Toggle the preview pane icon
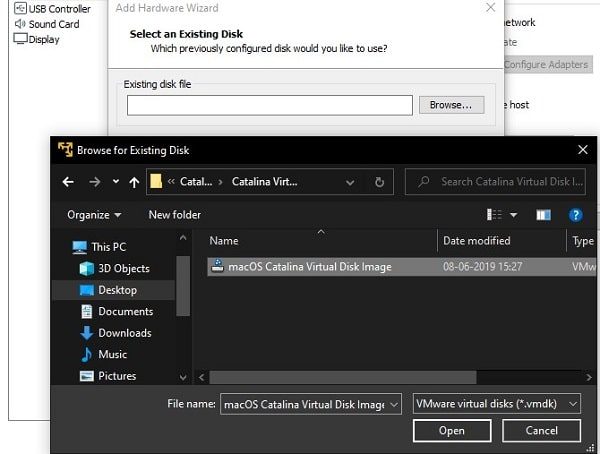 543,215
